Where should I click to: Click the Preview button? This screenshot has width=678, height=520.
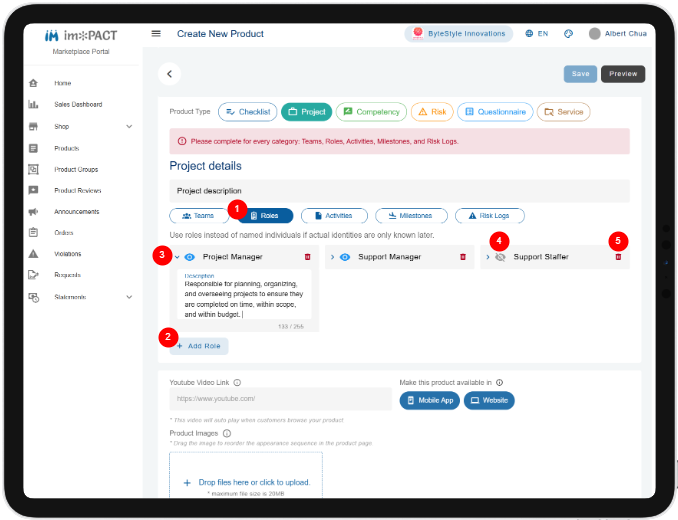pyautogui.click(x=623, y=74)
